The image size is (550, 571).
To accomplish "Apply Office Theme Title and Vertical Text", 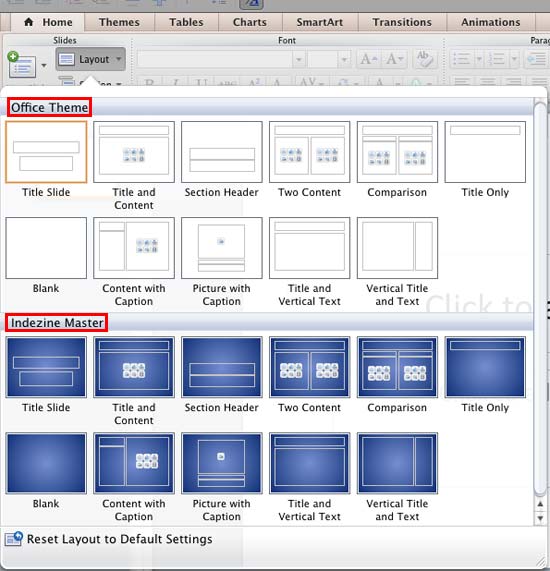I will [309, 248].
